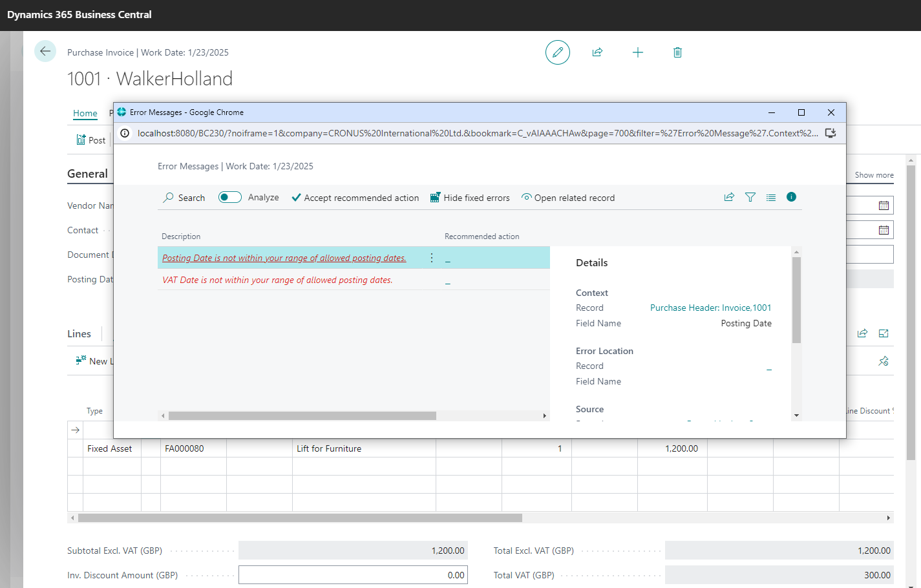Click Accept recommended action
921x588 pixels.
355,198
